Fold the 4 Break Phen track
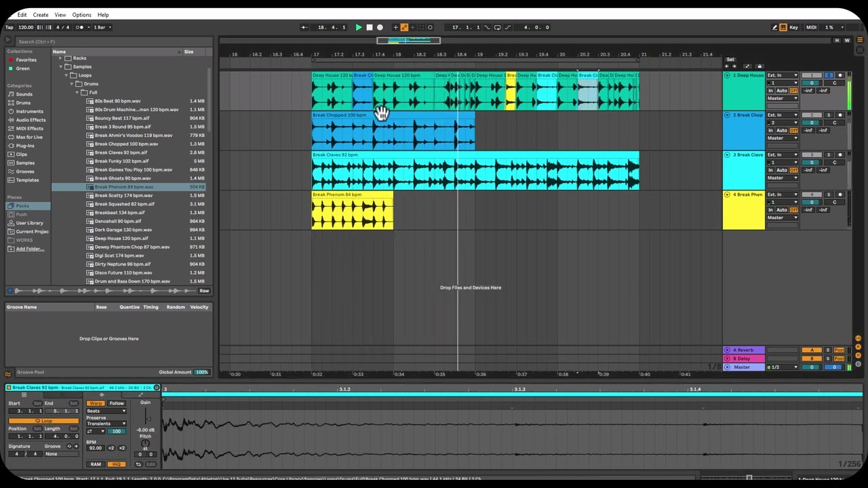This screenshot has width=868, height=488. [728, 195]
